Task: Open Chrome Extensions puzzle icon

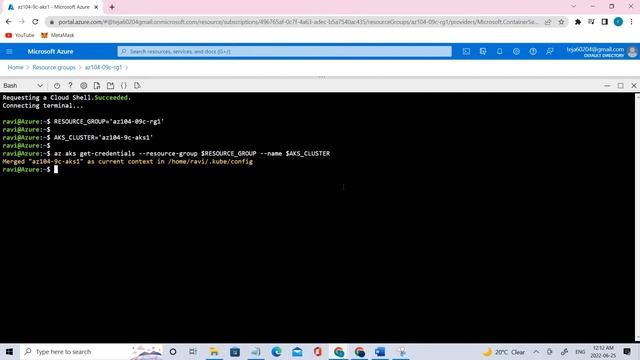Action: 578,22
